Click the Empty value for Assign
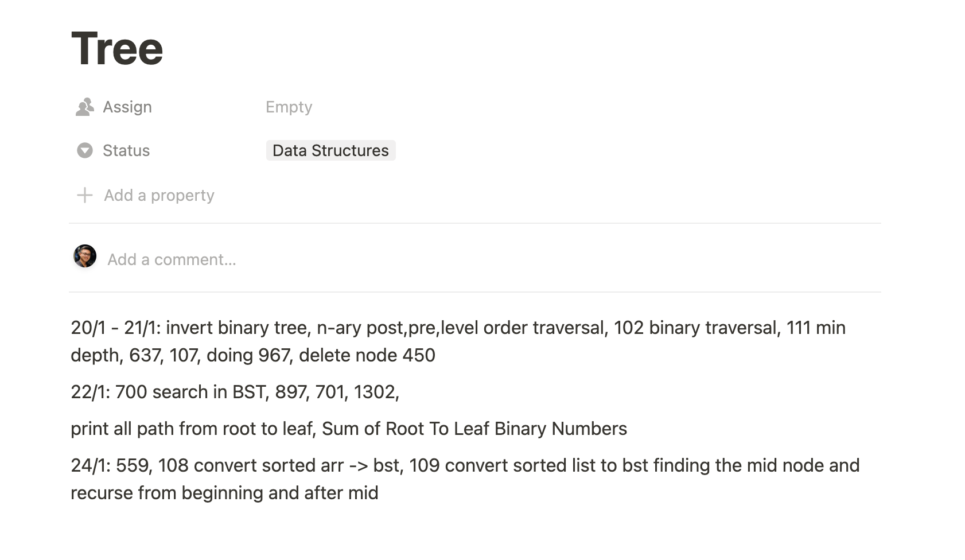This screenshot has height=560, width=965. coord(289,107)
